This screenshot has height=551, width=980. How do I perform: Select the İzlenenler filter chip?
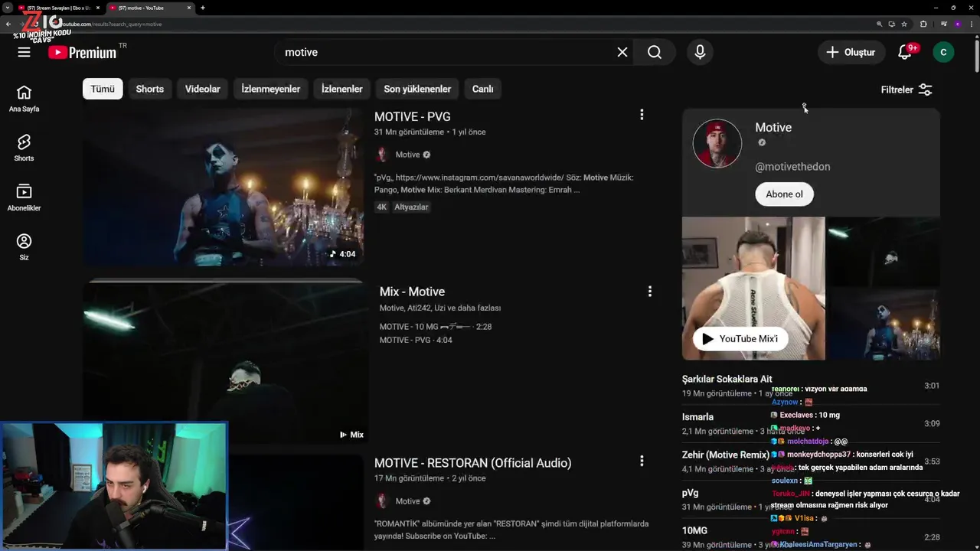point(342,89)
